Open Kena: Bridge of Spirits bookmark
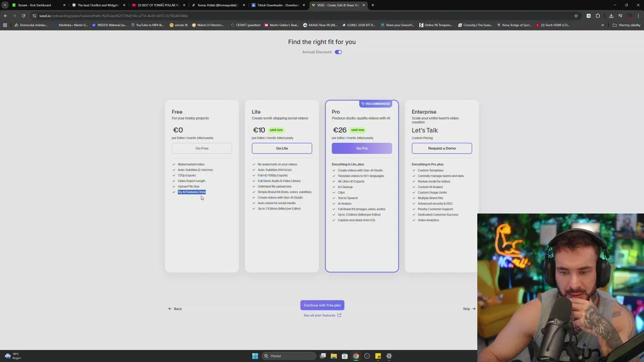The height and width of the screenshot is (362, 644). [514, 25]
